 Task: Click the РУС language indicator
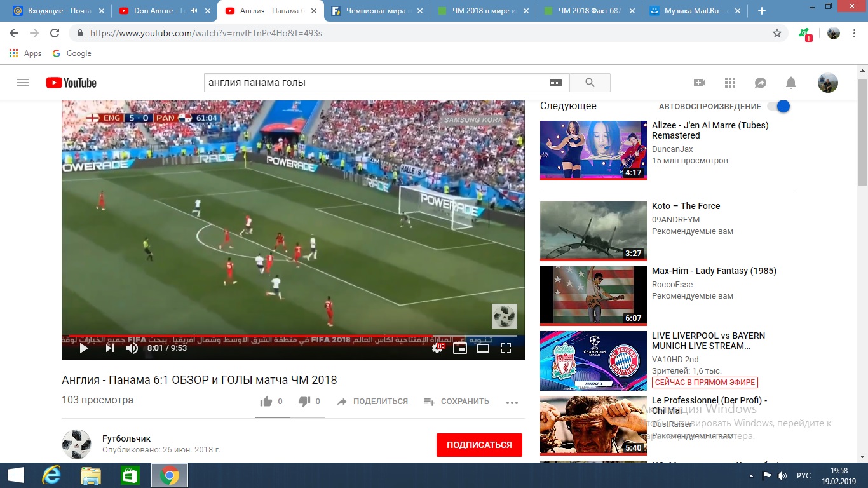(804, 475)
